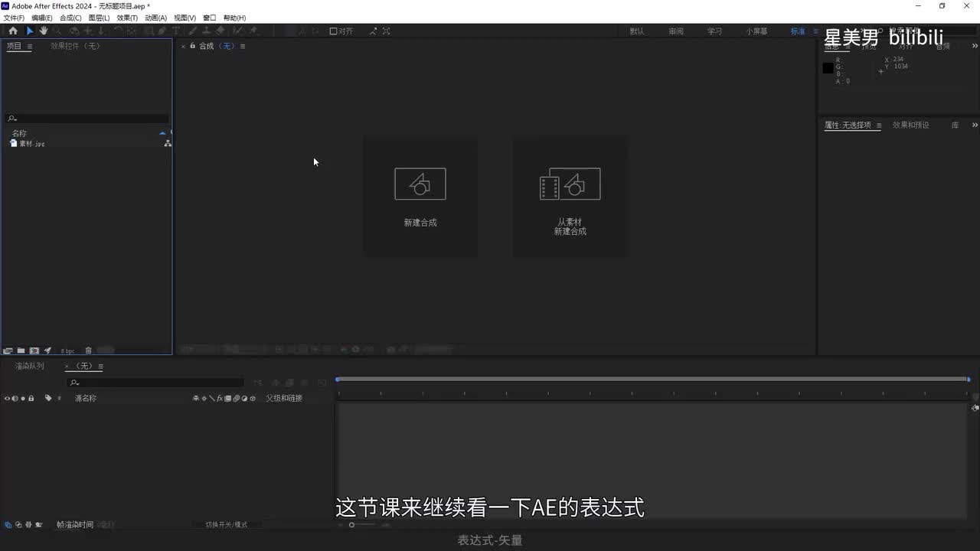Click the timeline zoom slider handle

tap(351, 525)
